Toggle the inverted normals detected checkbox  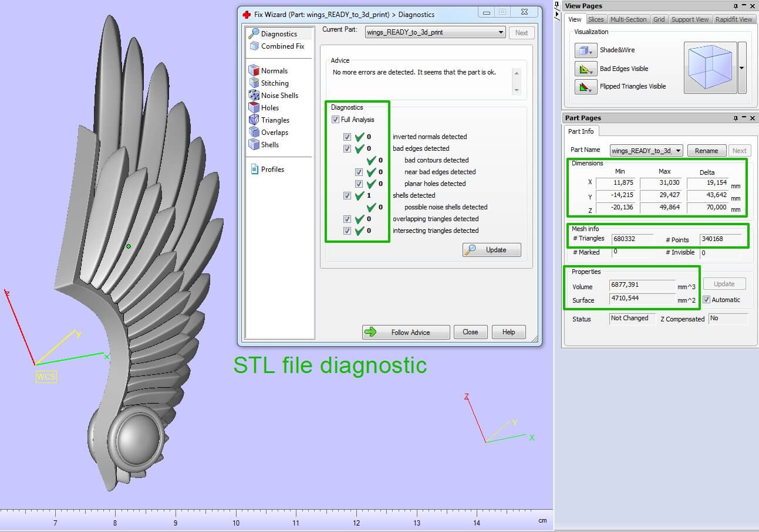pyautogui.click(x=347, y=137)
